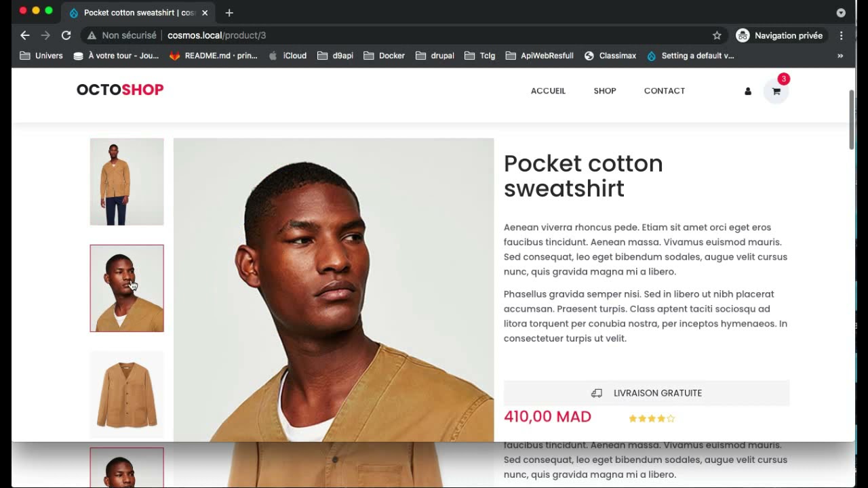Close the Pocket cotton sweatshirt tab
This screenshot has height=488, width=868.
pos(205,13)
